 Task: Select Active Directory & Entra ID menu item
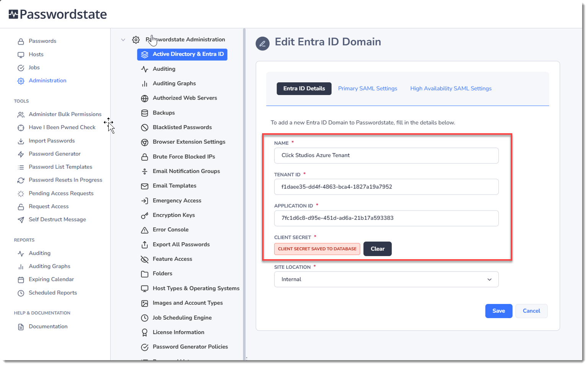click(x=182, y=54)
